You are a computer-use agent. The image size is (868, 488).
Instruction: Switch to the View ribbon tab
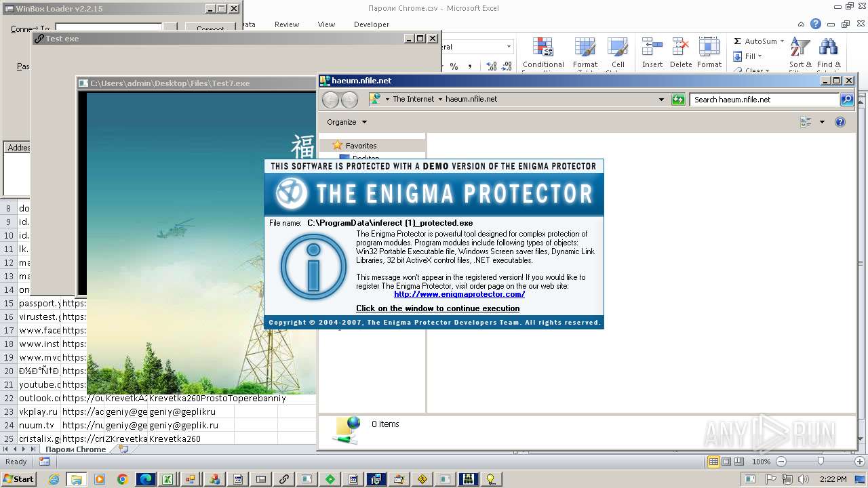[326, 24]
